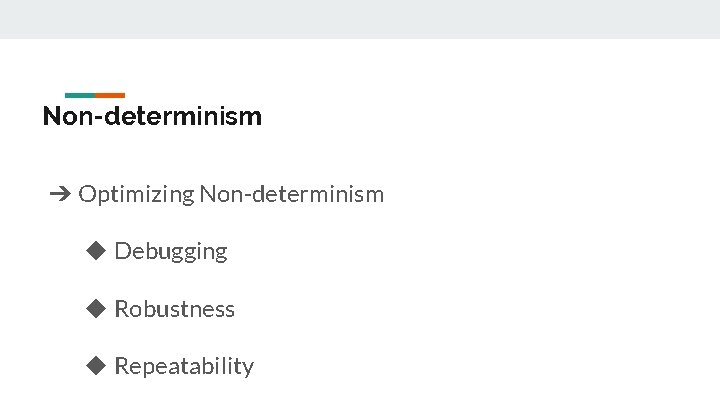Select the Robustness bullet text
Screen dimensions: 720x405
(175, 309)
